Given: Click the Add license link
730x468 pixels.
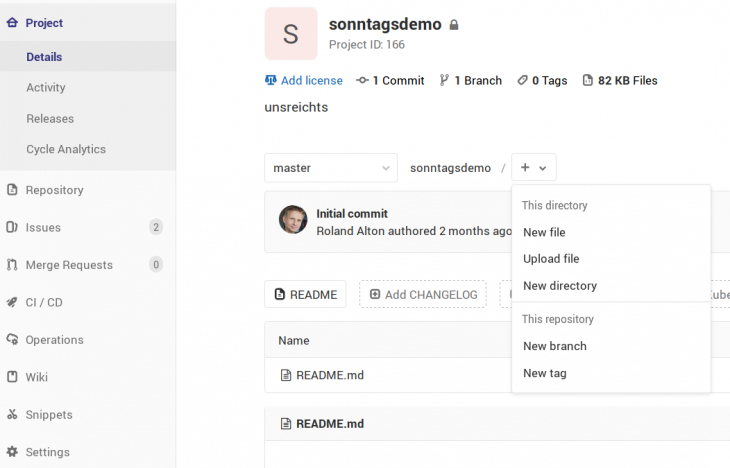Looking at the screenshot, I should coord(311,81).
